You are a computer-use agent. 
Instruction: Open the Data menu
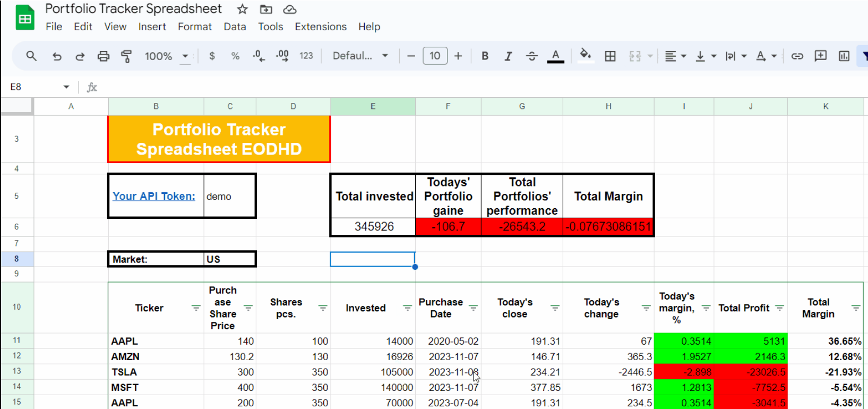235,27
